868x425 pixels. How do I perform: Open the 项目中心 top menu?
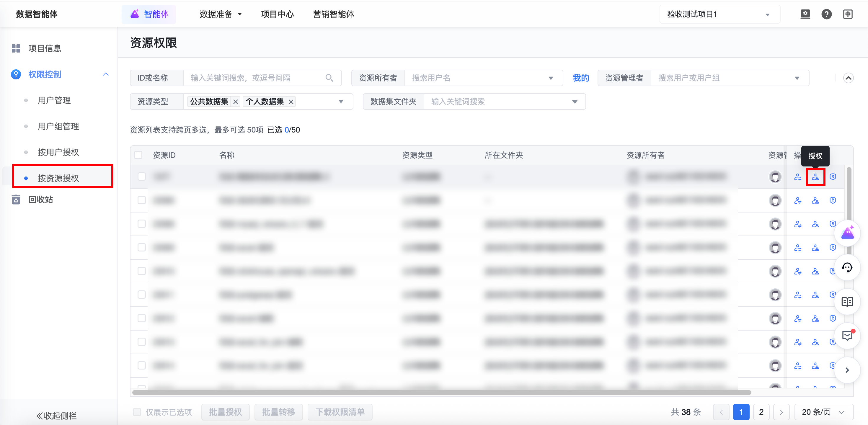pyautogui.click(x=277, y=14)
